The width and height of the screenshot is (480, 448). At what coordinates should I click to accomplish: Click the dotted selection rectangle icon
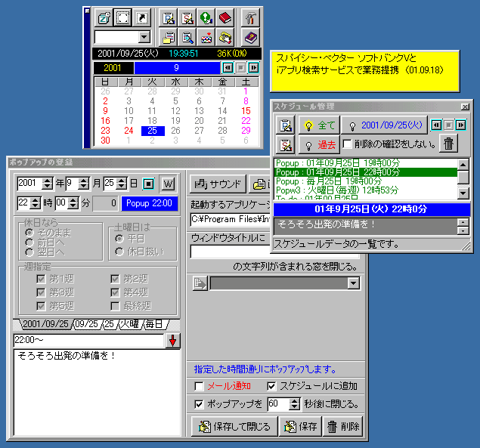(123, 17)
